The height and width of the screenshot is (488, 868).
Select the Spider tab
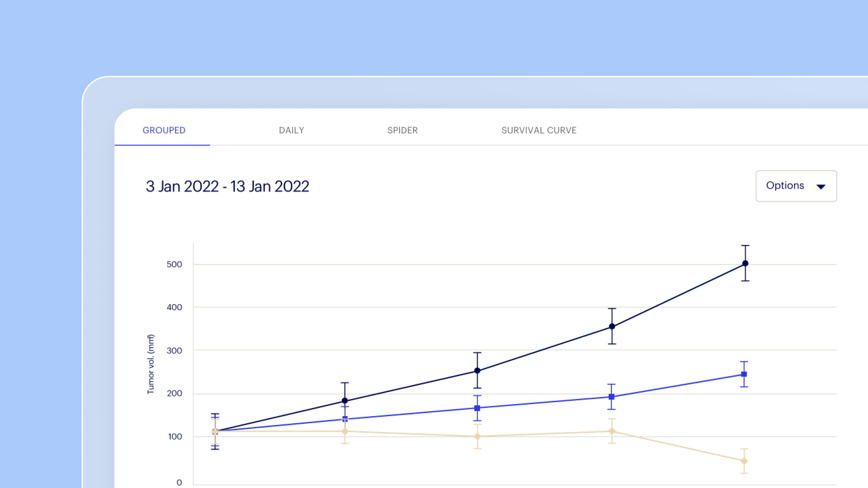pyautogui.click(x=402, y=130)
